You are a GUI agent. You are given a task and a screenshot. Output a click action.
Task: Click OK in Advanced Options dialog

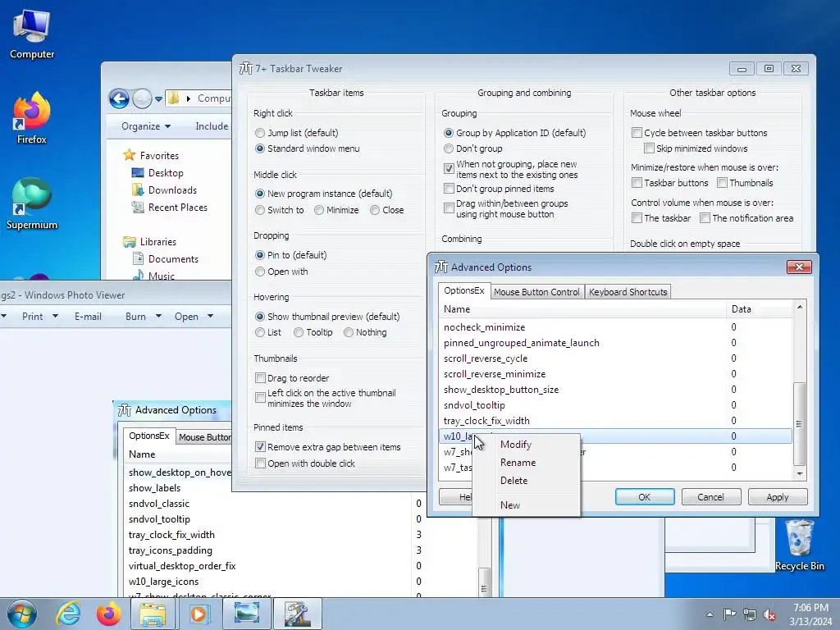645,497
